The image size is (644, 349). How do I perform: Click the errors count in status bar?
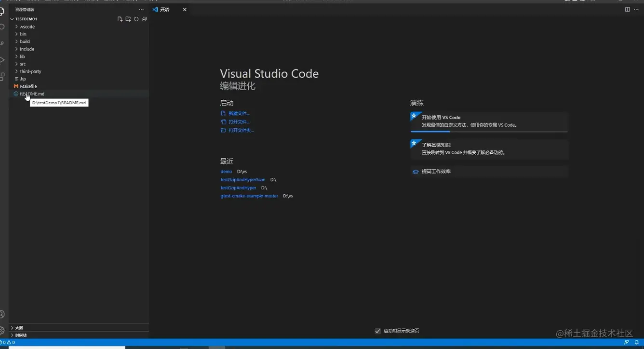pos(3,342)
